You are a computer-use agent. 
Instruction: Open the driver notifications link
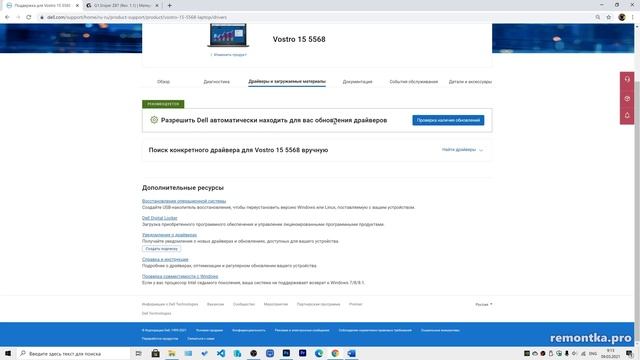pyautogui.click(x=169, y=235)
